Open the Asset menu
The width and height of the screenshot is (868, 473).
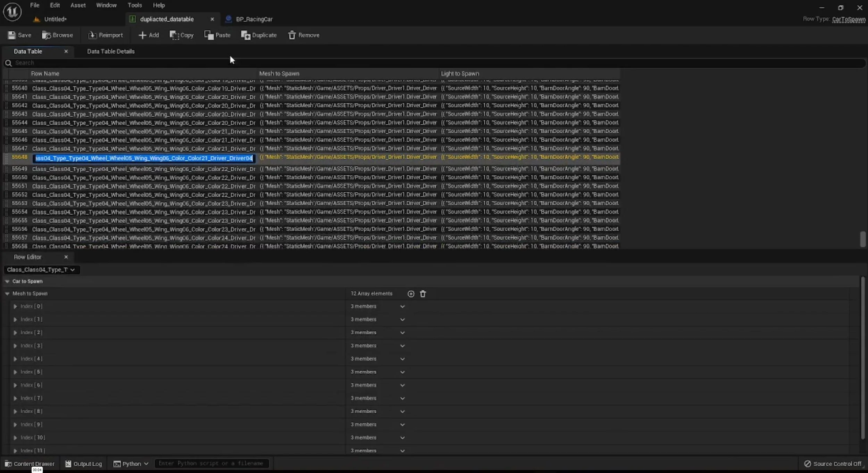[x=78, y=5]
